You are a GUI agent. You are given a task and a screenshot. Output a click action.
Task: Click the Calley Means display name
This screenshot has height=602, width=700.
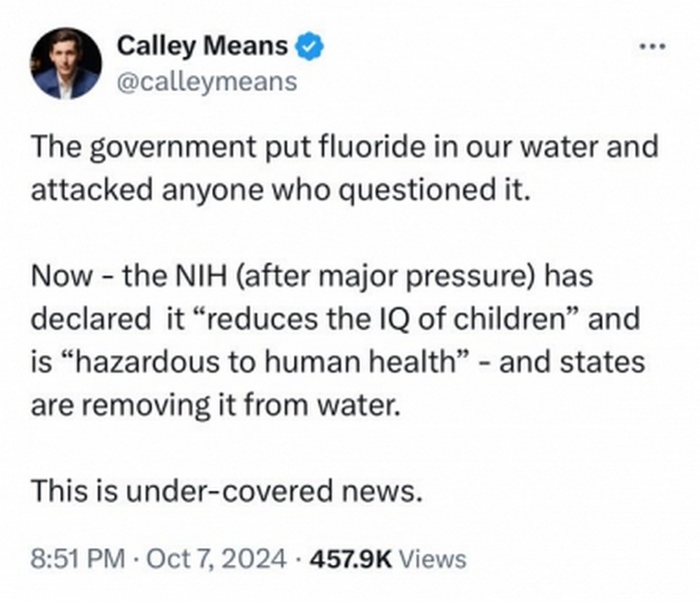[x=202, y=45]
